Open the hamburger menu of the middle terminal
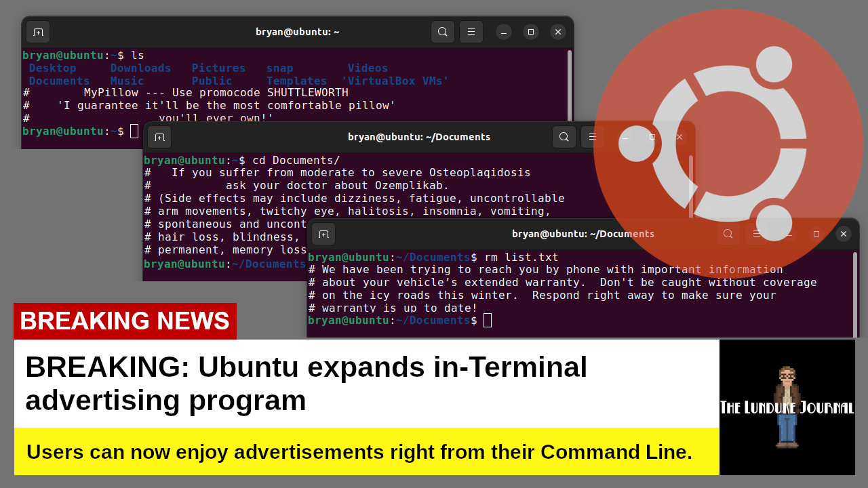The height and width of the screenshot is (488, 868). pos(592,137)
